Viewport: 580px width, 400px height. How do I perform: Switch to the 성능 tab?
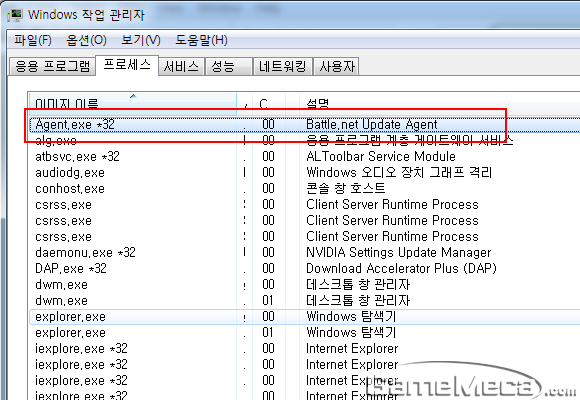click(229, 67)
